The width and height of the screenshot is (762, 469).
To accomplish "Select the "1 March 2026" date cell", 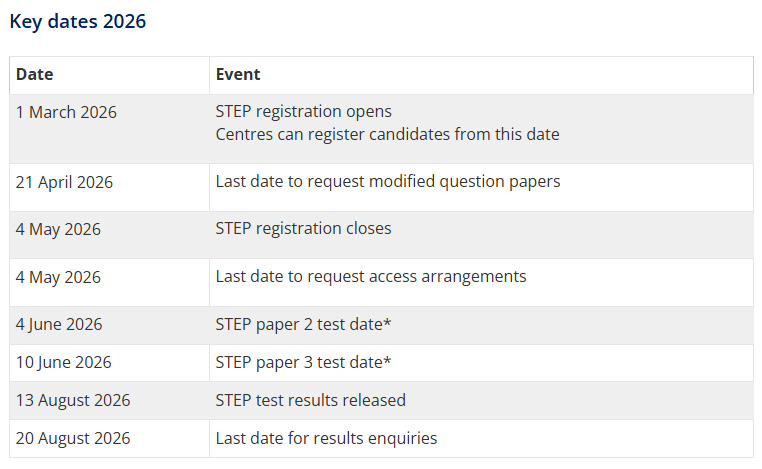I will [66, 112].
